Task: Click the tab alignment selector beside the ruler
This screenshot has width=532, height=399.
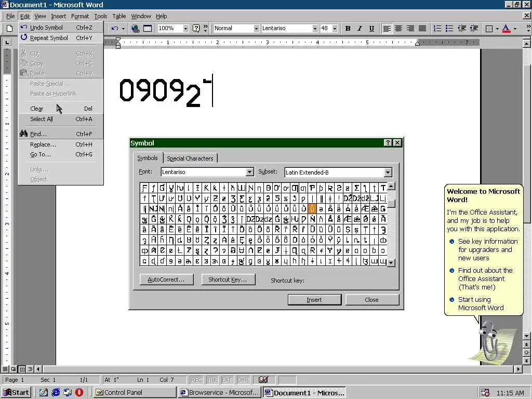Action: 7,42
